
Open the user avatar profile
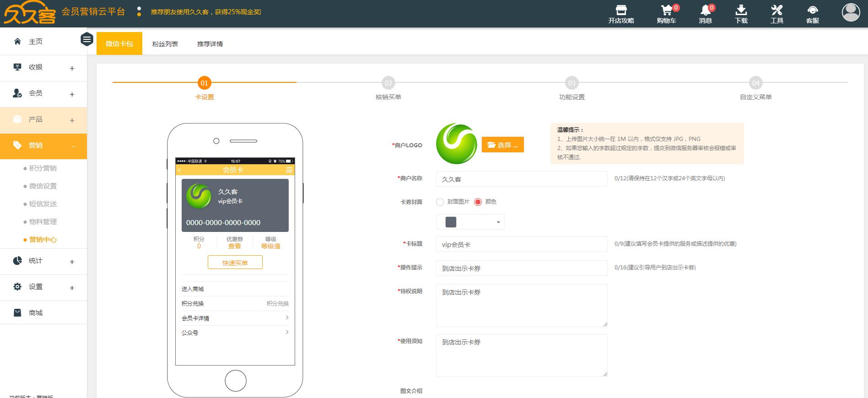(851, 12)
